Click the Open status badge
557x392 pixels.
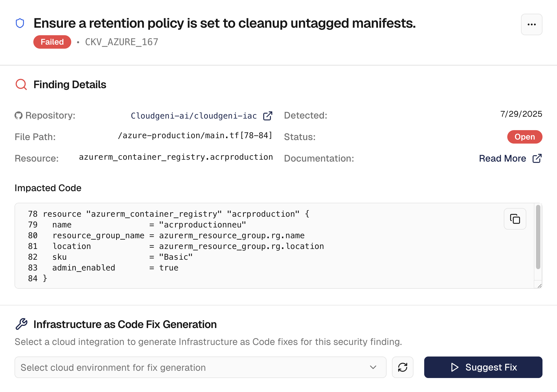[524, 137]
